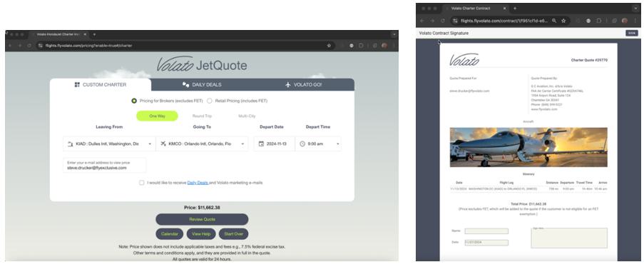Click the Daily Deals tab icon

coord(185,85)
